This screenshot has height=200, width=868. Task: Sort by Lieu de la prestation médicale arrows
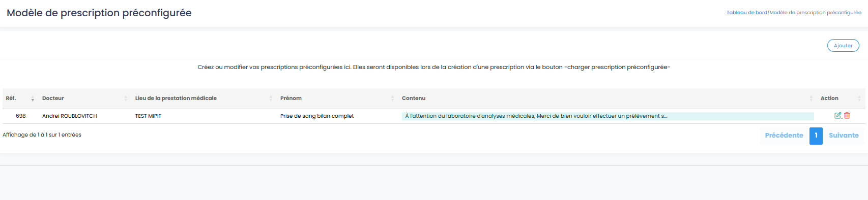[271, 98]
